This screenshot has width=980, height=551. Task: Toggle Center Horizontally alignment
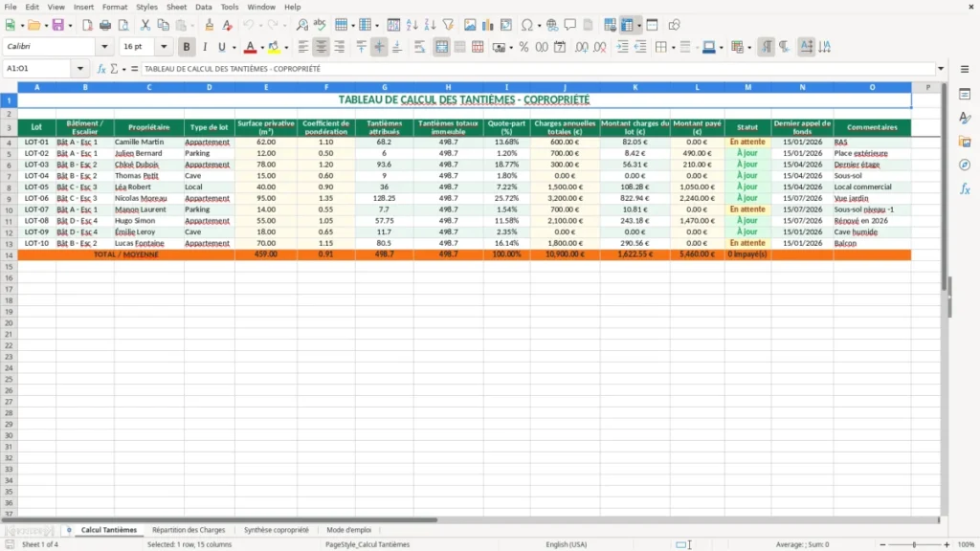(322, 47)
